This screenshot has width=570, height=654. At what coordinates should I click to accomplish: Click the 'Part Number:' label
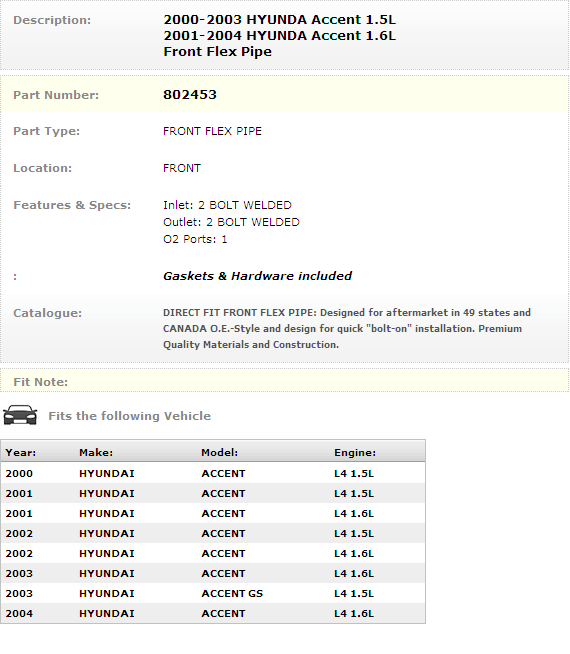click(56, 95)
